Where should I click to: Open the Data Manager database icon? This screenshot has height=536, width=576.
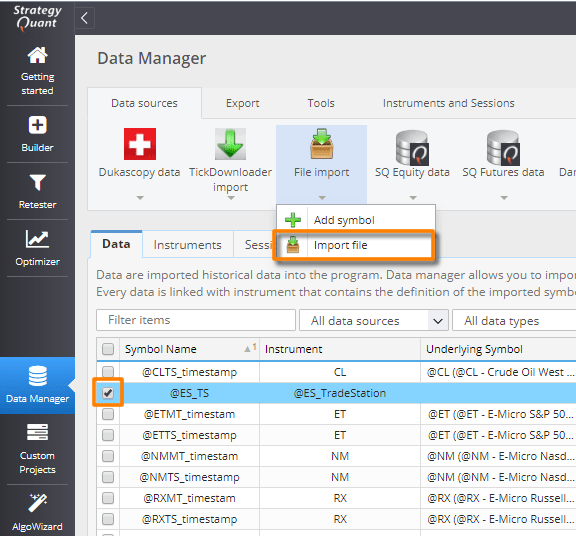(x=37, y=376)
